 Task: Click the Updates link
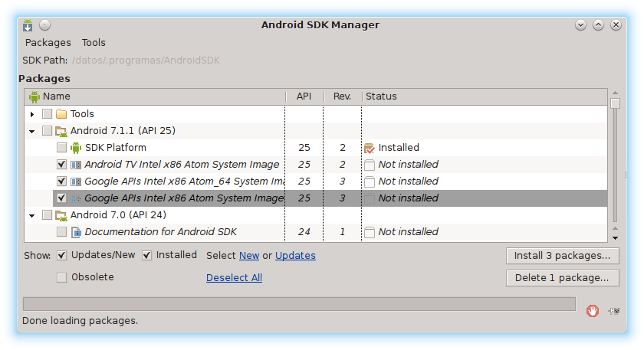(295, 256)
